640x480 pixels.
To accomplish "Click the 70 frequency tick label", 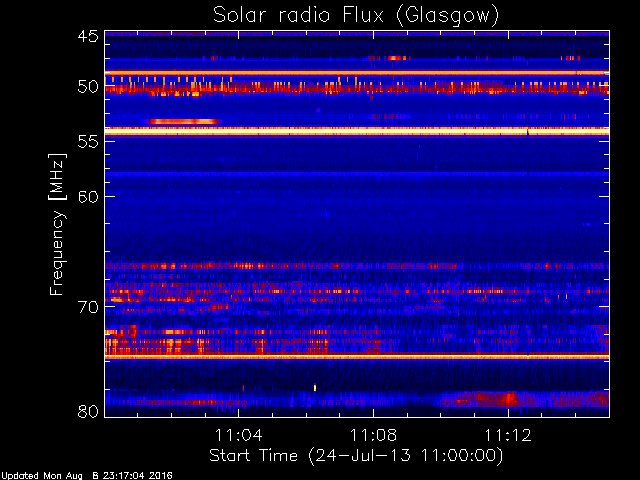I will click(88, 307).
